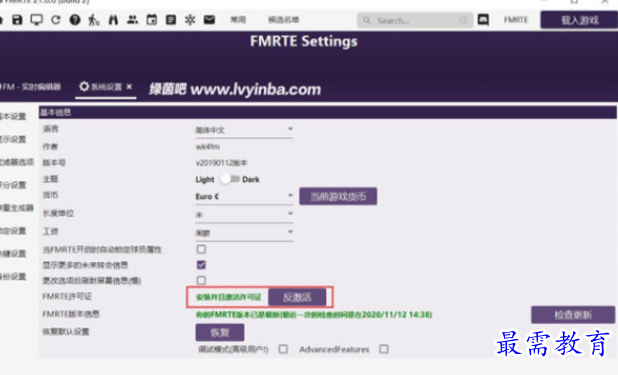Click the refresh arrow icon
Image resolution: width=618 pixels, height=375 pixels.
tap(56, 20)
